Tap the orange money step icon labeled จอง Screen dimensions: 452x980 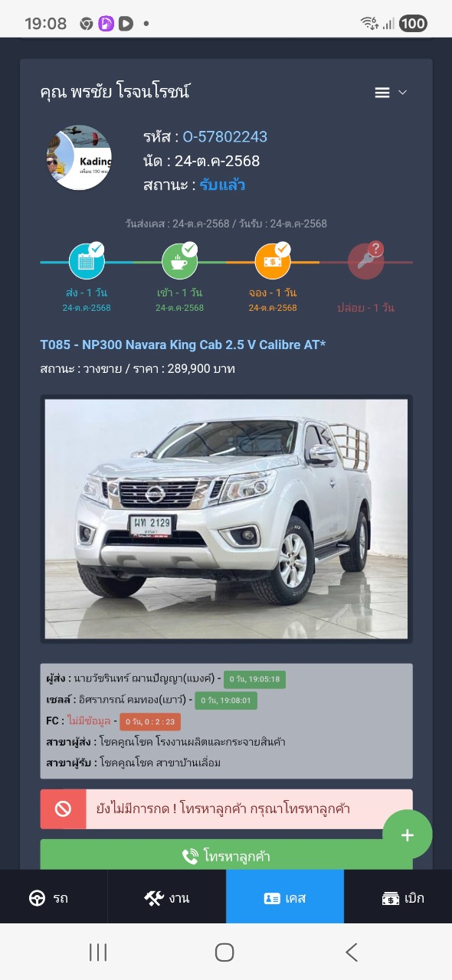click(273, 262)
